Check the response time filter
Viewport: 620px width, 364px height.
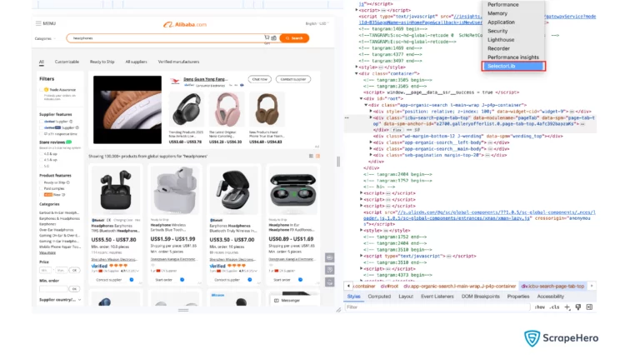[x=41, y=133]
